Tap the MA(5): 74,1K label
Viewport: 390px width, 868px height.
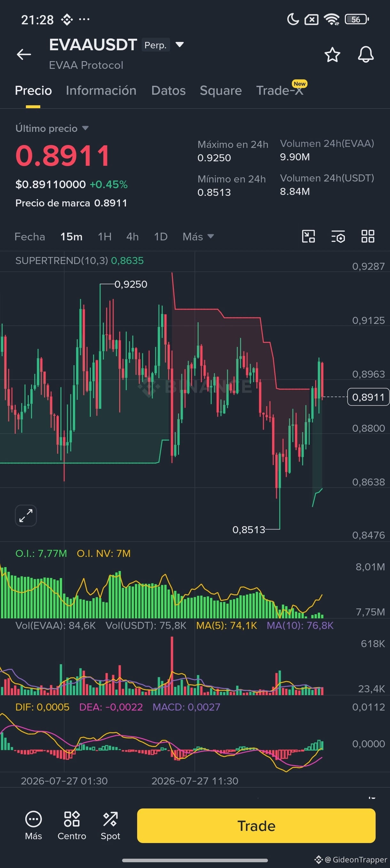(226, 625)
